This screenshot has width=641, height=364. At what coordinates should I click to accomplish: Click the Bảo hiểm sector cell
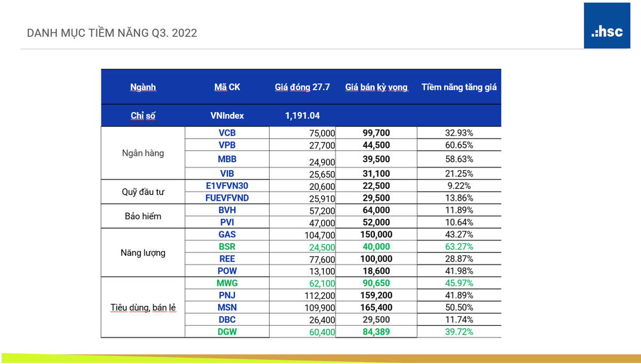tap(143, 217)
